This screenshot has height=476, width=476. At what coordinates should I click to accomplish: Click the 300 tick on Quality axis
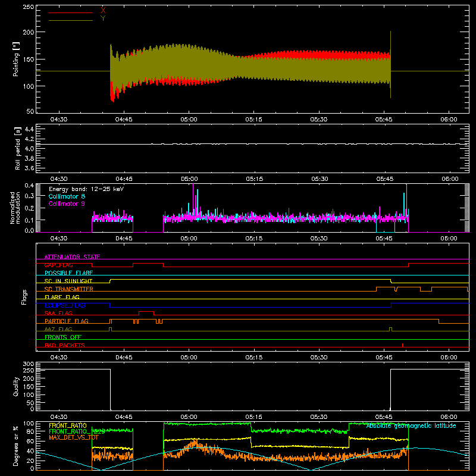[29, 364]
